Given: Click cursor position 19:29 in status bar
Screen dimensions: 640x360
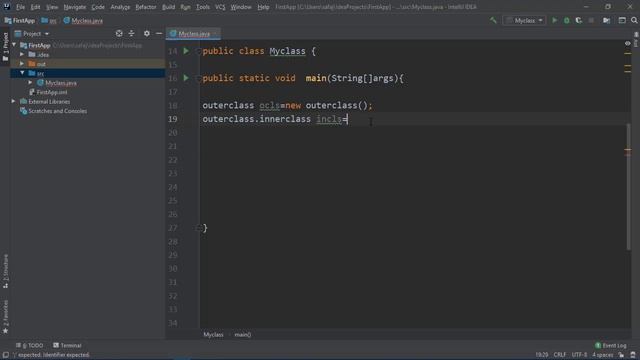Looking at the screenshot, I should click(x=542, y=355).
